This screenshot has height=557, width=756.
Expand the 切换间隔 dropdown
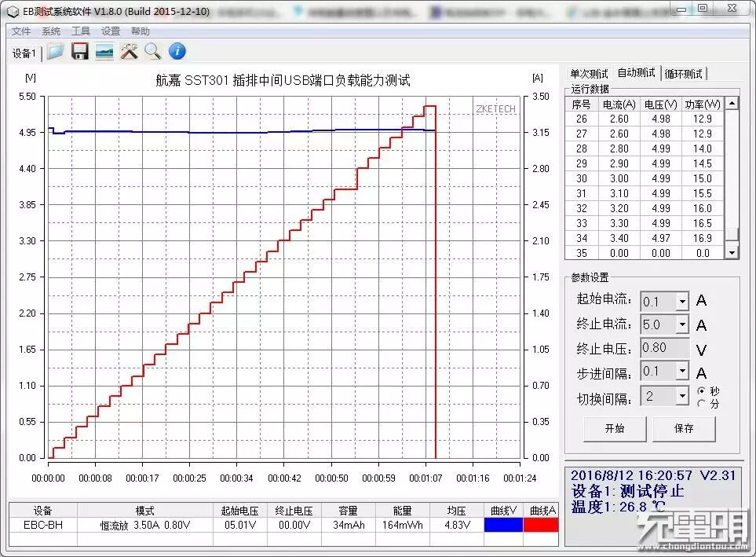click(682, 396)
